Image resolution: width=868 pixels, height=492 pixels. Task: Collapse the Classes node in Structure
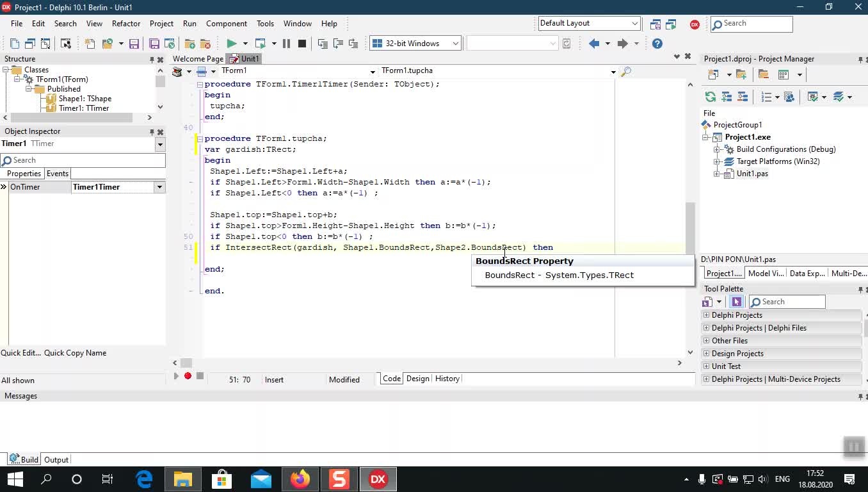click(x=6, y=70)
